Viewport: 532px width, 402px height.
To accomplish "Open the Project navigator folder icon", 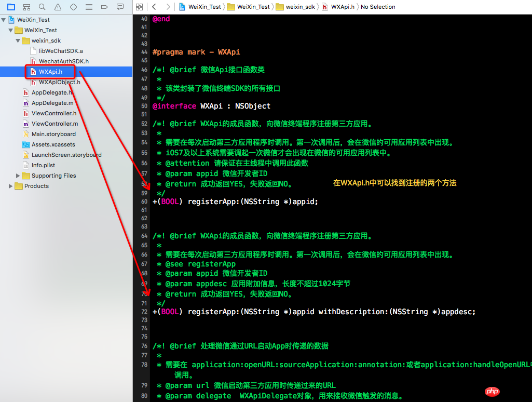I will (x=11, y=7).
